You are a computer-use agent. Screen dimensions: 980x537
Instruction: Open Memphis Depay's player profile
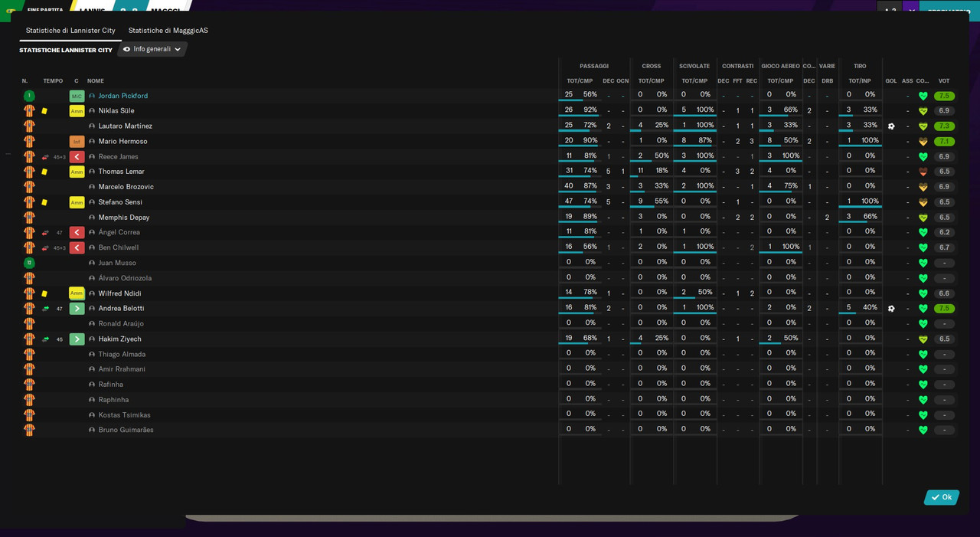tap(124, 218)
